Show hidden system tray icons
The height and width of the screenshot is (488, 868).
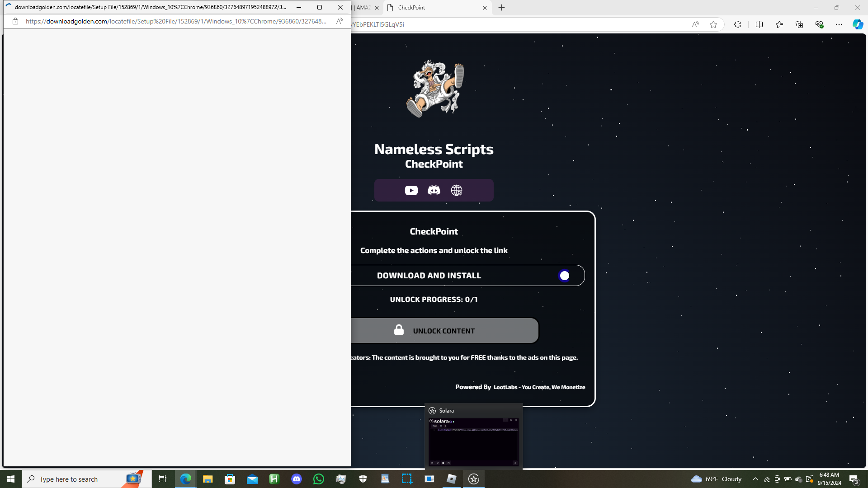pyautogui.click(x=755, y=479)
